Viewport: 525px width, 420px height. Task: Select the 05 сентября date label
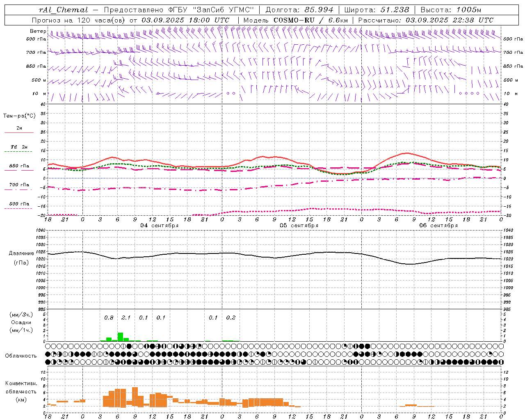click(299, 226)
